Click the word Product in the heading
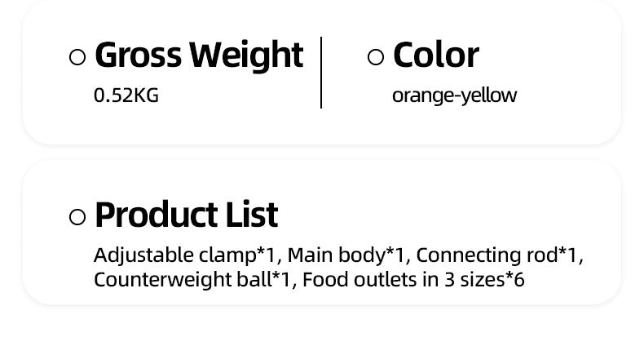The width and height of the screenshot is (644, 346). [x=156, y=214]
